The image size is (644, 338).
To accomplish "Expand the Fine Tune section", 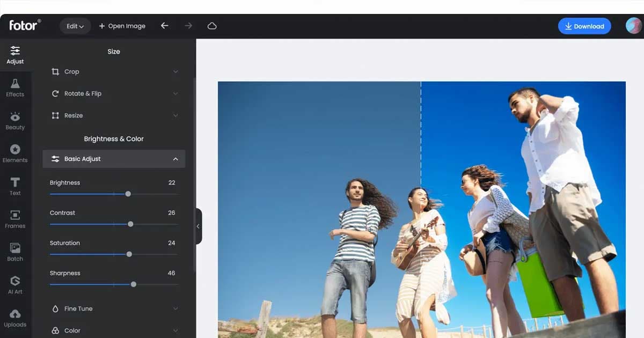I will click(x=114, y=308).
